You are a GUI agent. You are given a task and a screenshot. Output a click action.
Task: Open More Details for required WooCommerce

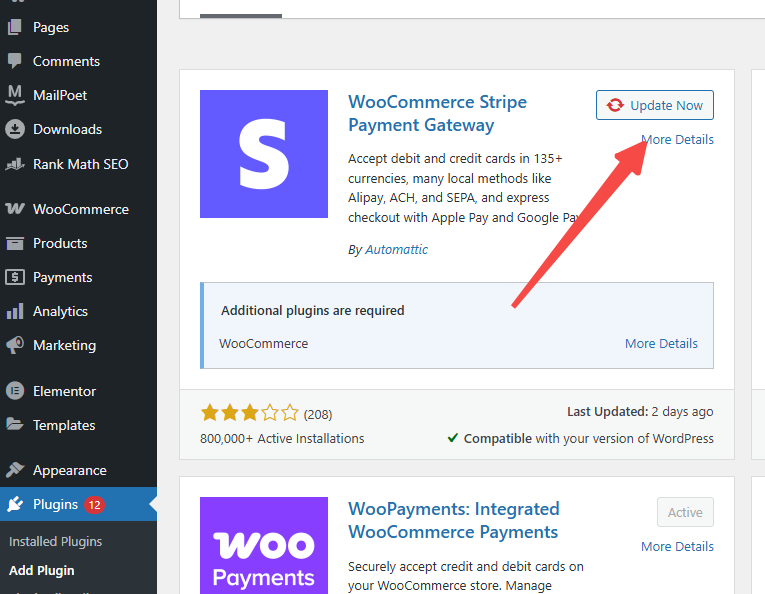point(661,343)
